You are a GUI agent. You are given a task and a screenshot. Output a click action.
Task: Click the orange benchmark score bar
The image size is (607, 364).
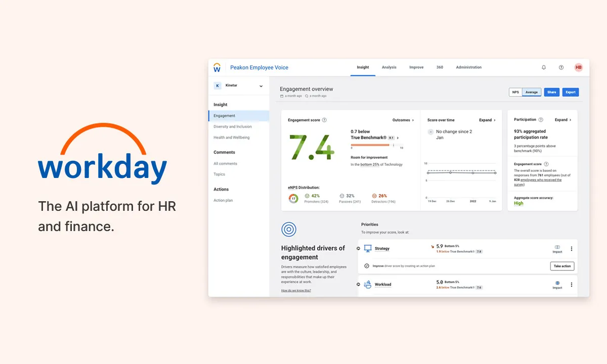coord(369,145)
